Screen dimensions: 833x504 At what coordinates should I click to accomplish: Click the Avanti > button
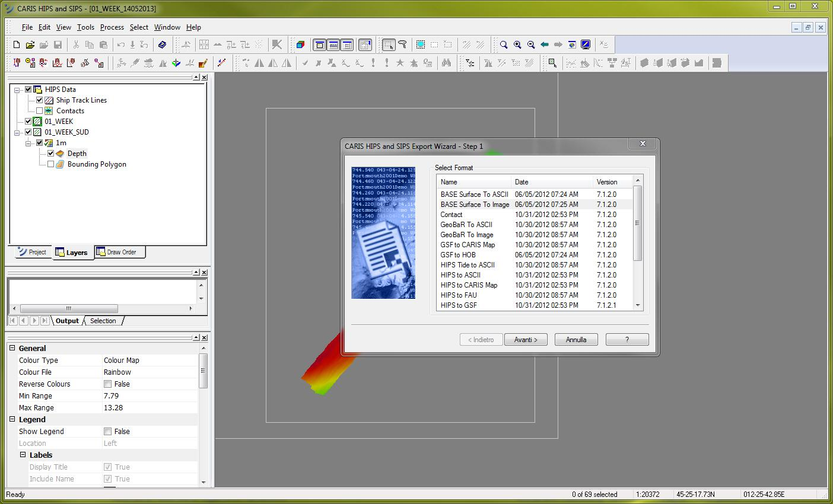click(x=526, y=340)
